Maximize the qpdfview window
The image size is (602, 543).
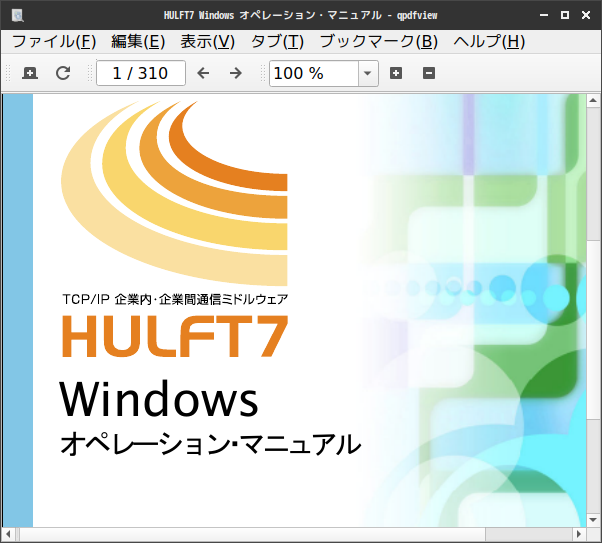tap(565, 15)
